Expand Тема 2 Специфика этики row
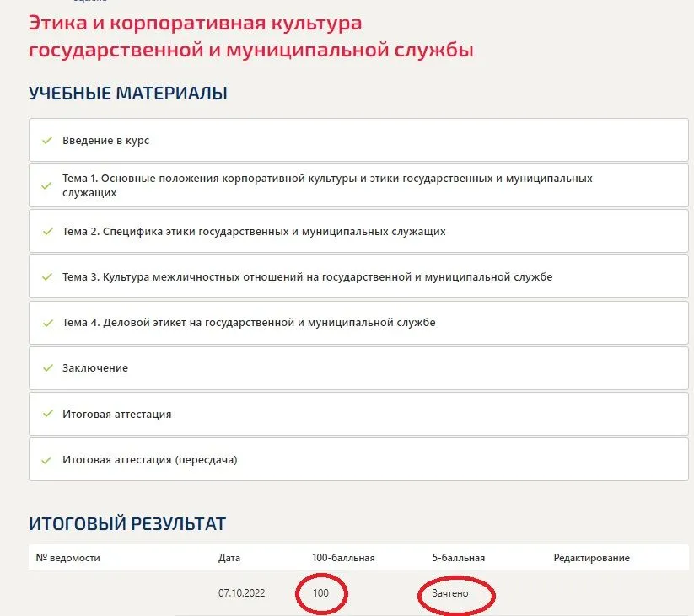This screenshot has height=616, width=694. (254, 231)
